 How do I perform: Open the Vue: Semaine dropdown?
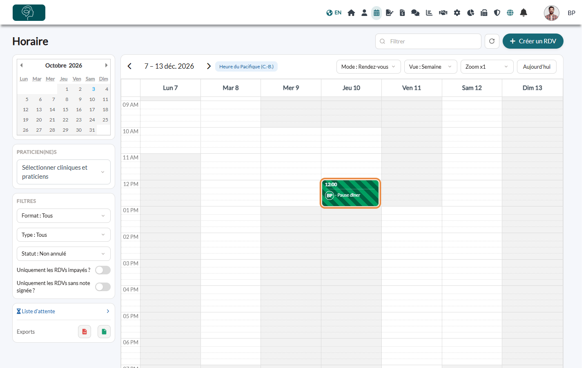(x=431, y=67)
